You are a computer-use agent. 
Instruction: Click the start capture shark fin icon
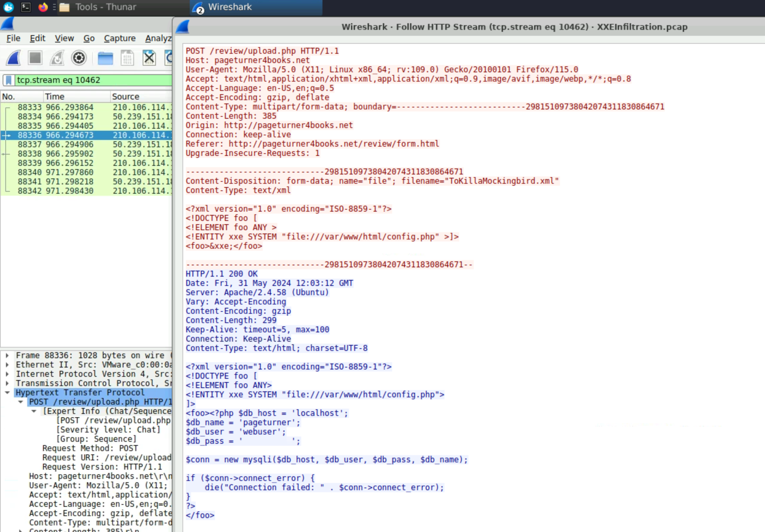point(14,58)
